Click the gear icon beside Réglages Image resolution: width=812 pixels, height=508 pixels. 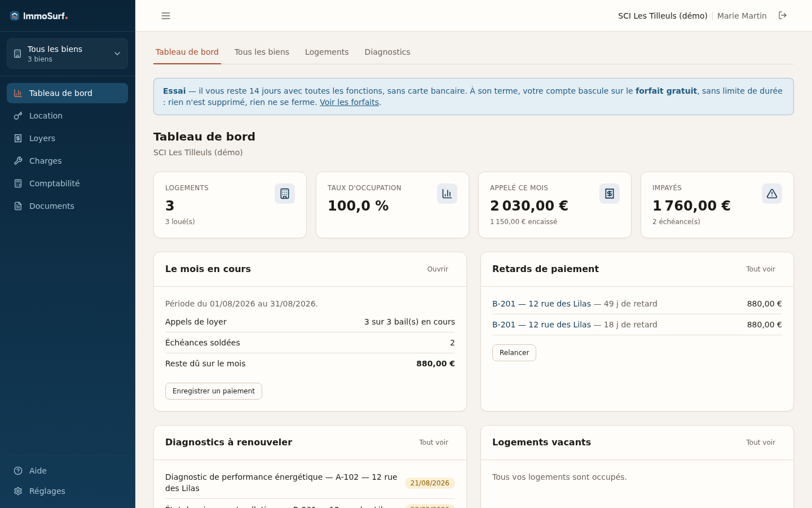pos(18,491)
